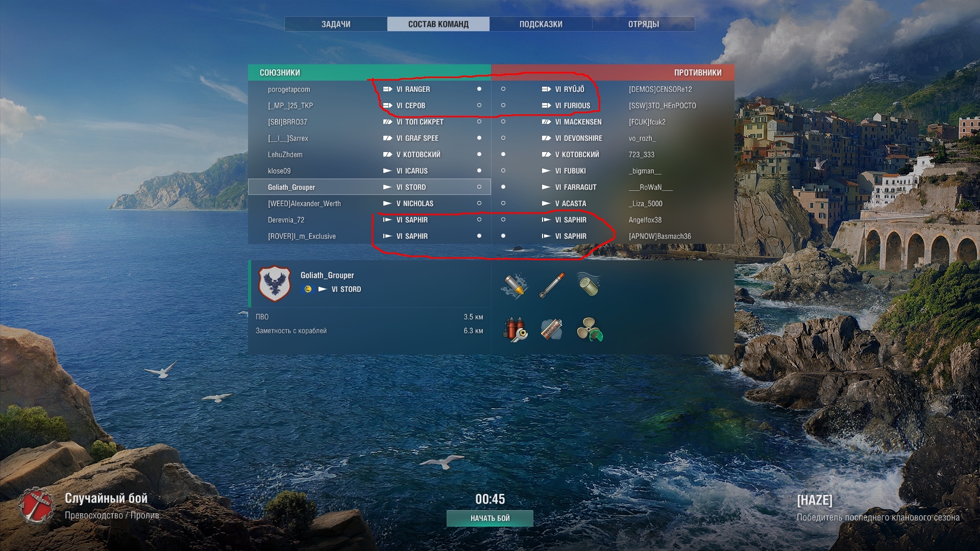980x551 pixels.
Task: Click the НАЧАТЬ БОЙ button
Action: click(490, 518)
